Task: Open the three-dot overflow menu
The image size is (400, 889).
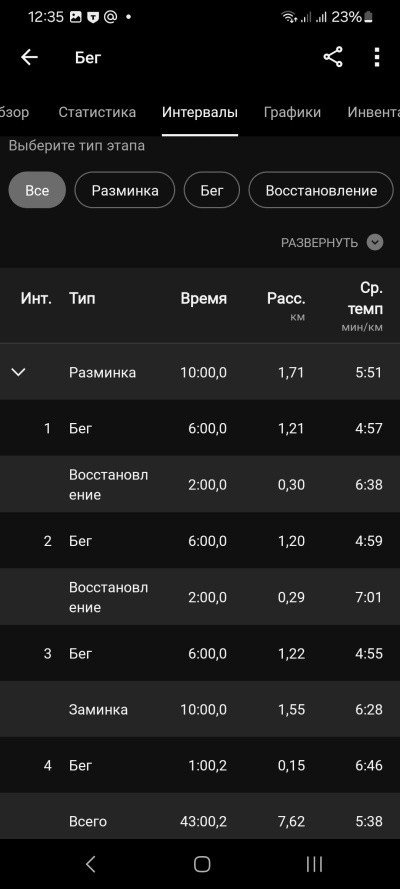Action: [x=377, y=57]
